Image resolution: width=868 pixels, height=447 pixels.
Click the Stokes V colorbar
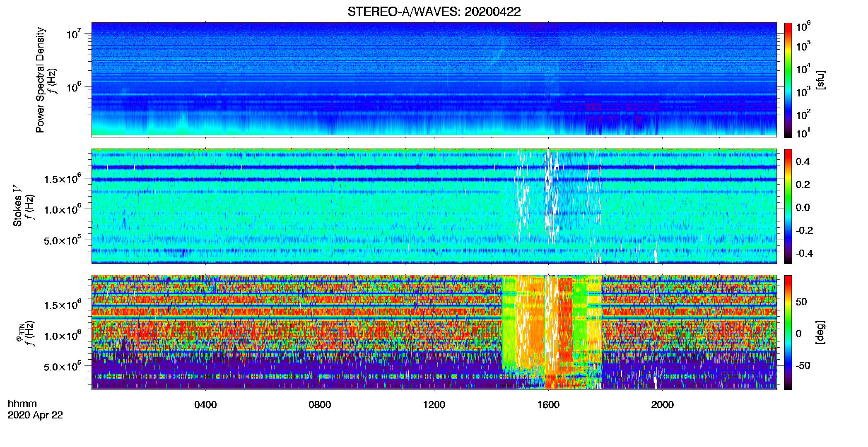(788, 206)
